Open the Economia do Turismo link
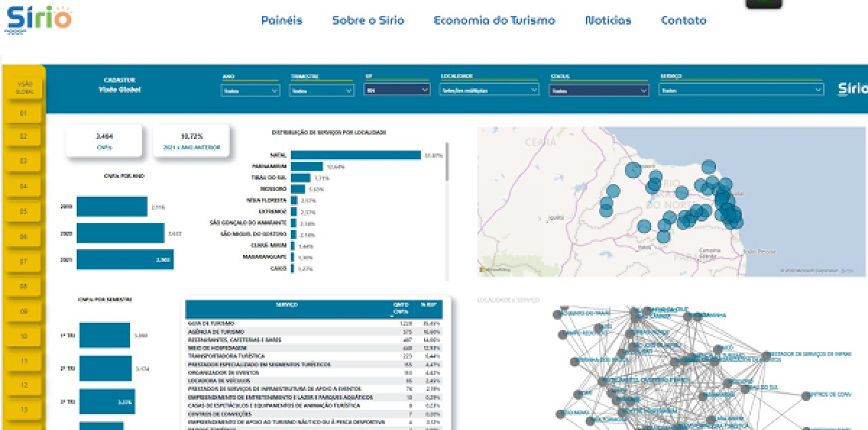868x430 pixels. (x=494, y=20)
